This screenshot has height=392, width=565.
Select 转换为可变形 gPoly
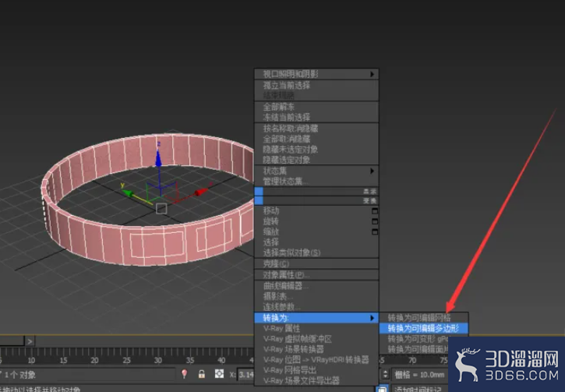(418, 339)
